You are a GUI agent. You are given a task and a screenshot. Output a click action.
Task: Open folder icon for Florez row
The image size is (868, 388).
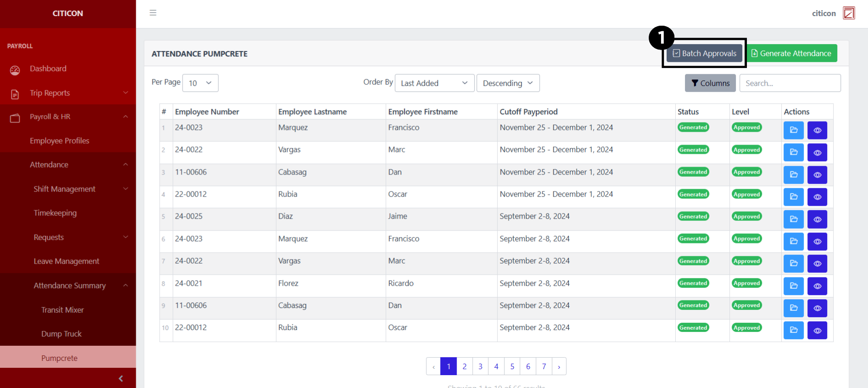pos(793,286)
